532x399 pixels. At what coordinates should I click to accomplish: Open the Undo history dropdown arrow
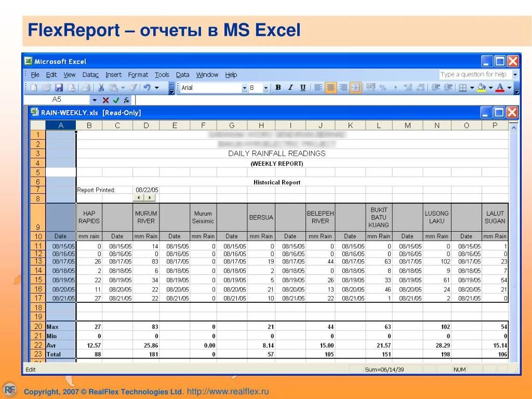(x=157, y=87)
